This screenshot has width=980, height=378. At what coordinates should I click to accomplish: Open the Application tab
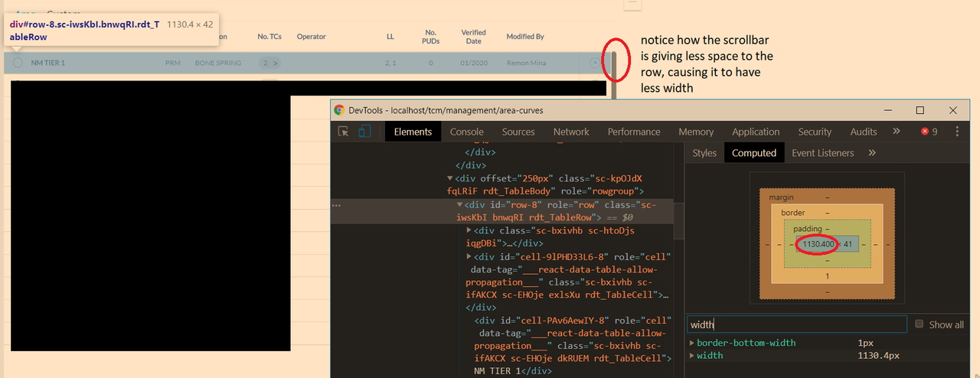tap(756, 132)
